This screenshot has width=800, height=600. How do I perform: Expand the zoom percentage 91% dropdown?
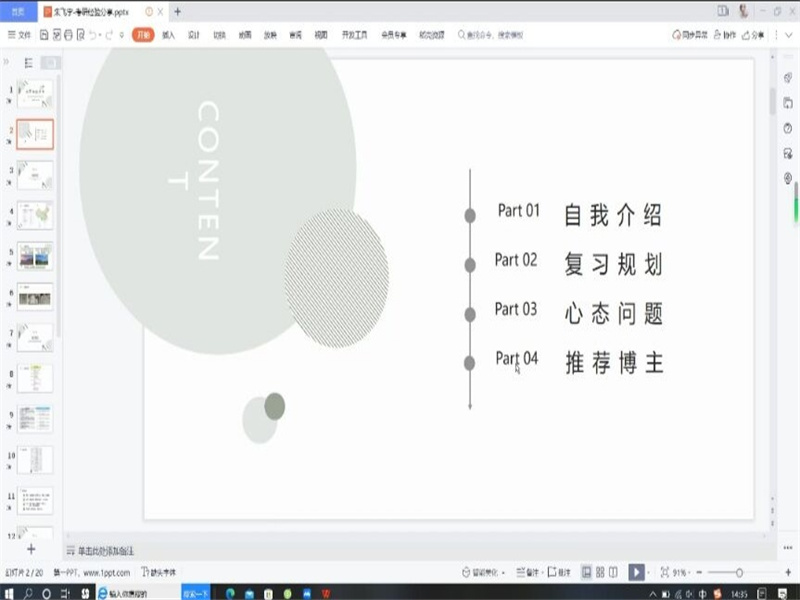coord(683,572)
